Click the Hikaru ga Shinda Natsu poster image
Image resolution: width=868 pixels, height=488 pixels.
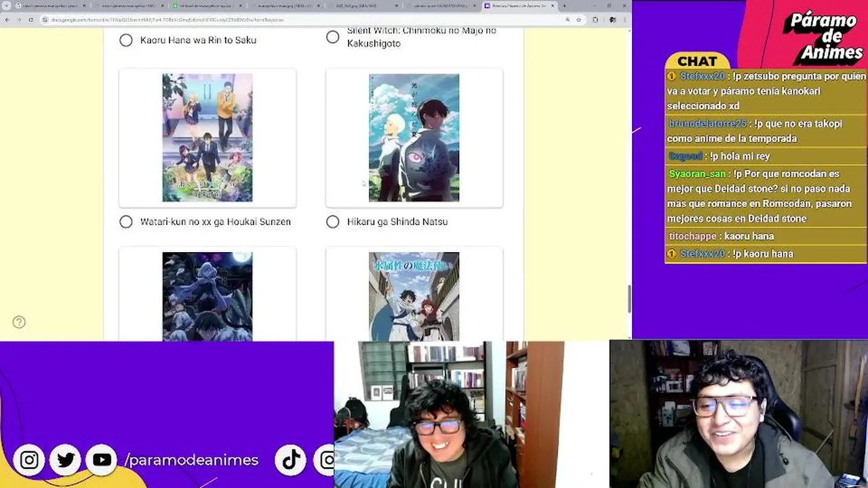tap(414, 138)
